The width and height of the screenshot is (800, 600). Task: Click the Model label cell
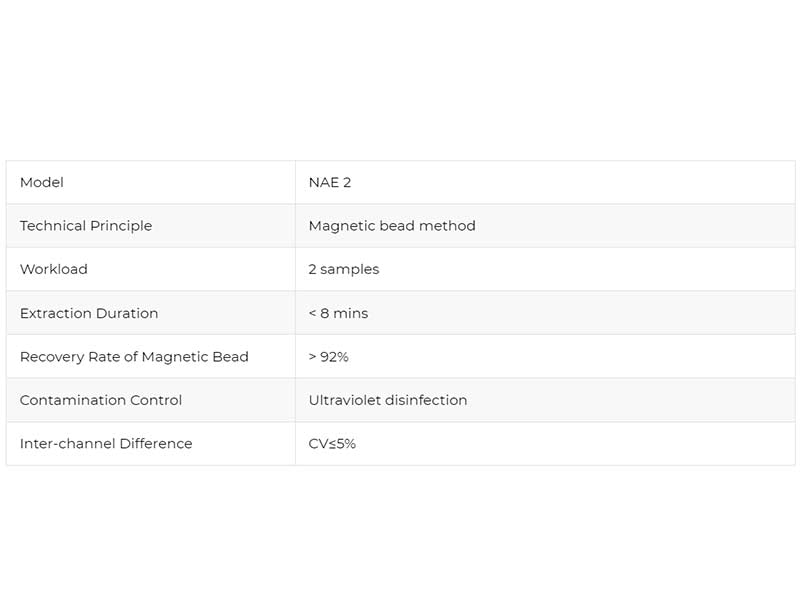point(42,182)
